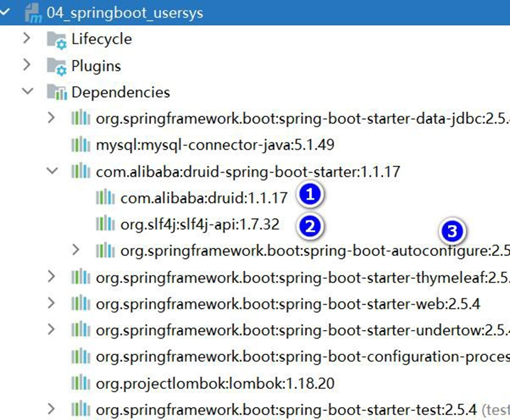Image resolution: width=510 pixels, height=420 pixels.
Task: Click the library icon beside slf4j-api
Action: 106,225
